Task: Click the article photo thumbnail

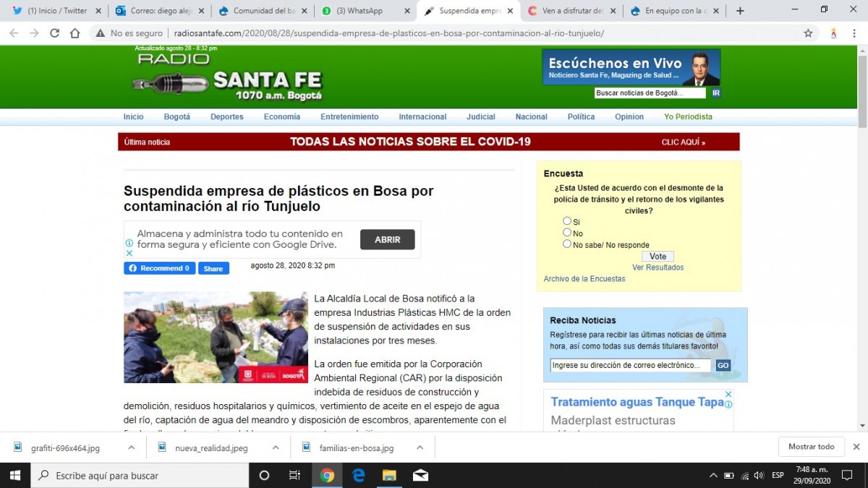Action: 216,337
